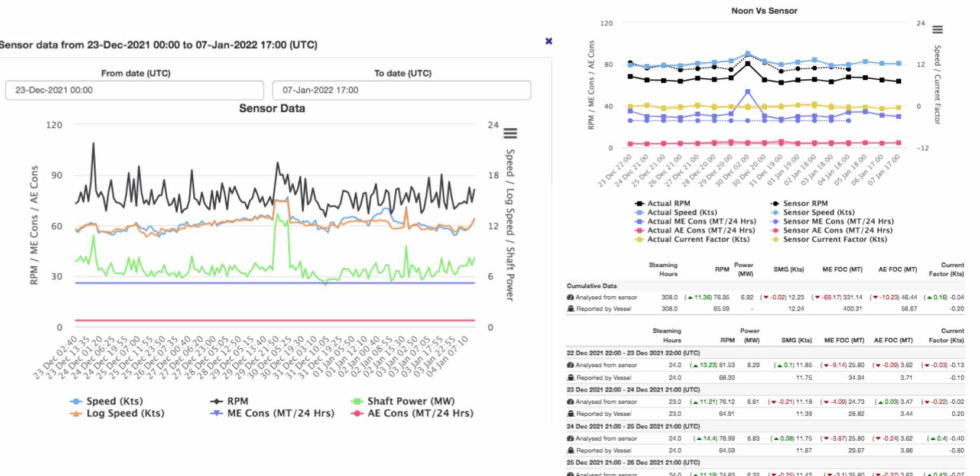
Task: Click the gauge icon in the 22 Dec 2021 Analysed from sensor row
Action: click(x=570, y=365)
